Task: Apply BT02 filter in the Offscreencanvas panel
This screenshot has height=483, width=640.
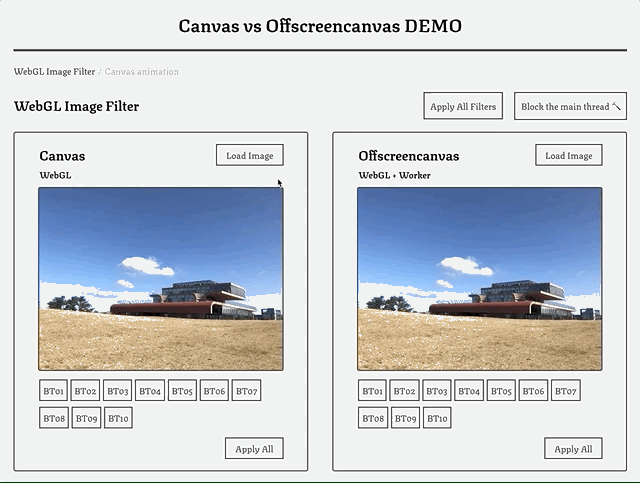Action: pyautogui.click(x=405, y=391)
